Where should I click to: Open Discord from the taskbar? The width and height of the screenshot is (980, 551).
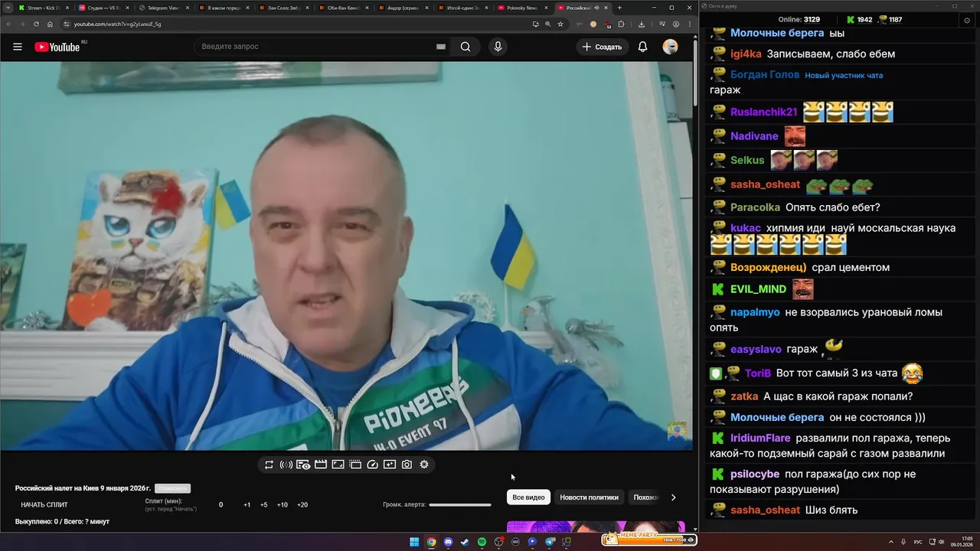pyautogui.click(x=448, y=542)
